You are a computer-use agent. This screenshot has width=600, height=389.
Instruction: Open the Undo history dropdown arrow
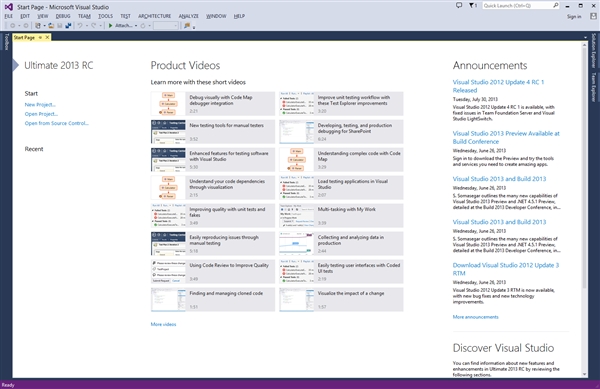[x=87, y=26]
